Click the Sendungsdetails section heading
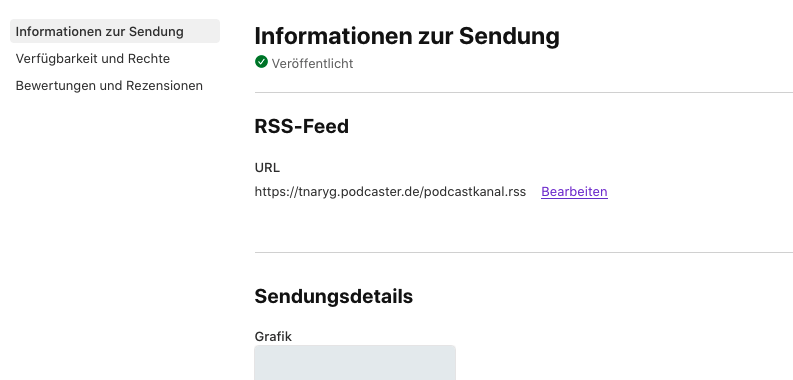The width and height of the screenshot is (793, 380). click(333, 297)
